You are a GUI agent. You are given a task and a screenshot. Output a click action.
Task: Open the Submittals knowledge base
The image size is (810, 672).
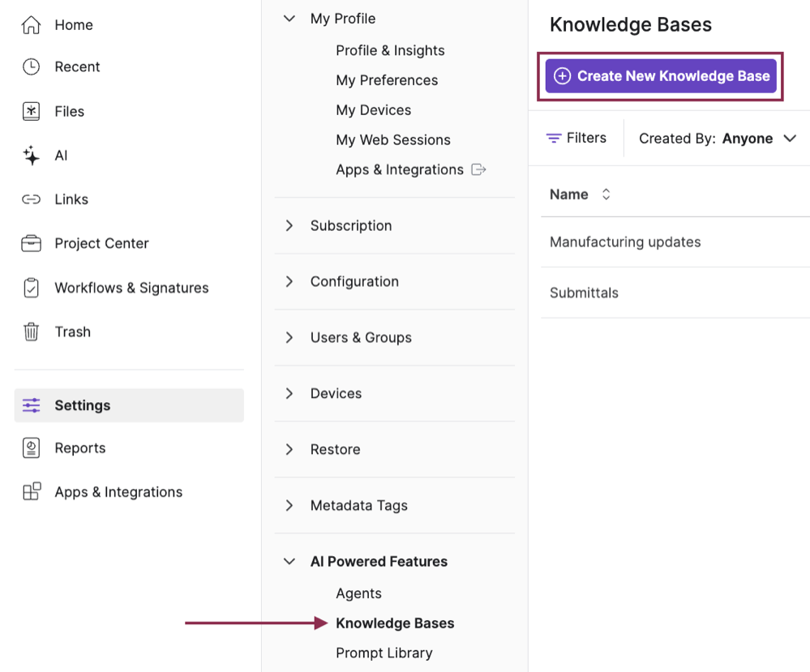(x=584, y=293)
